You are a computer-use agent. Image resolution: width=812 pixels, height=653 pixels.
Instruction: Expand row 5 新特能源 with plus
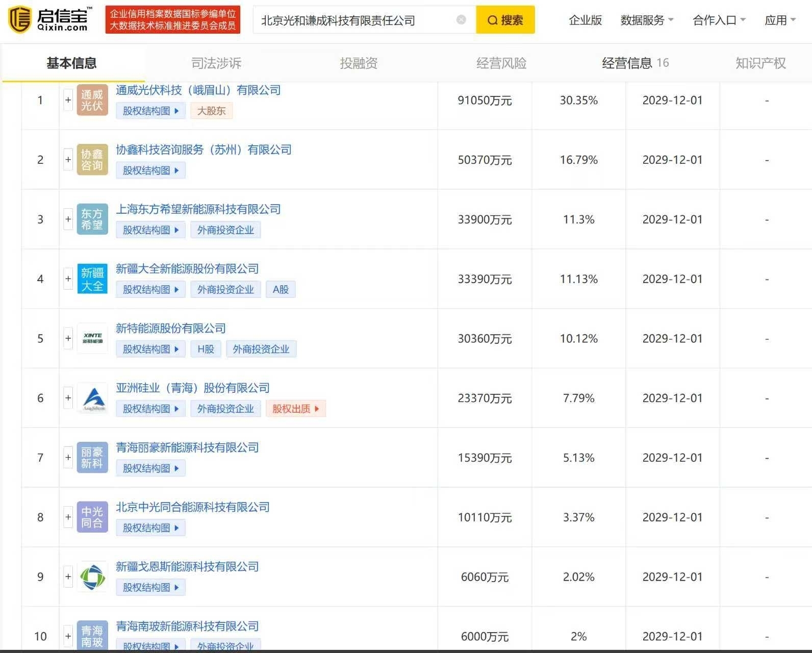point(68,339)
